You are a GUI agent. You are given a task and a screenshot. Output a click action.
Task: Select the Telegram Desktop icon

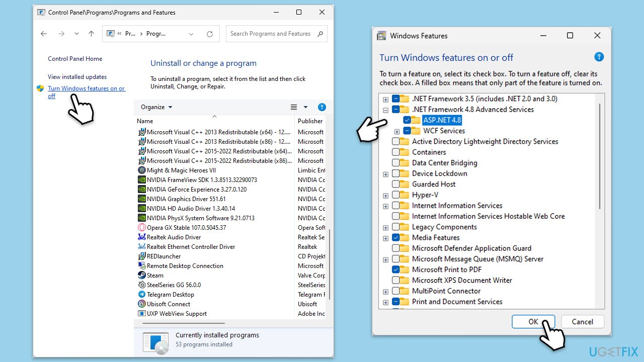(142, 294)
